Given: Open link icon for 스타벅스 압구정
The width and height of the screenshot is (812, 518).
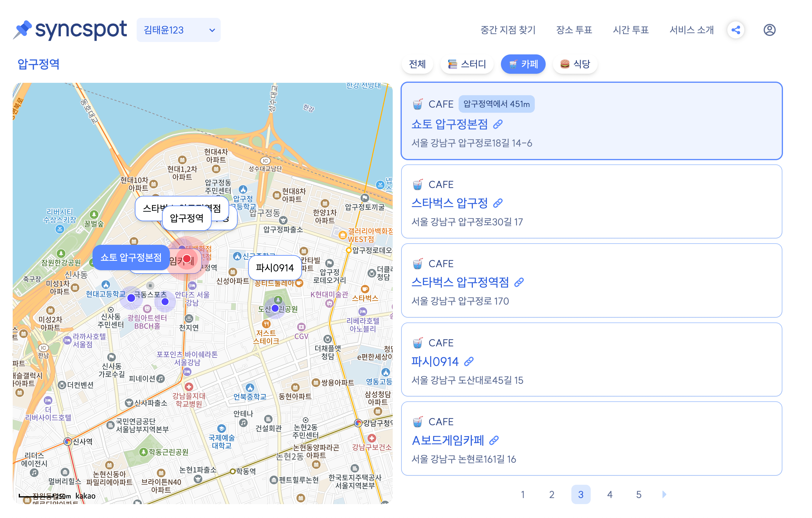Looking at the screenshot, I should point(498,203).
